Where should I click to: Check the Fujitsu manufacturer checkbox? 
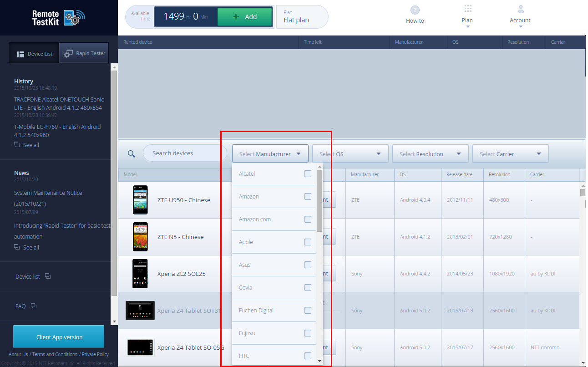pyautogui.click(x=308, y=333)
